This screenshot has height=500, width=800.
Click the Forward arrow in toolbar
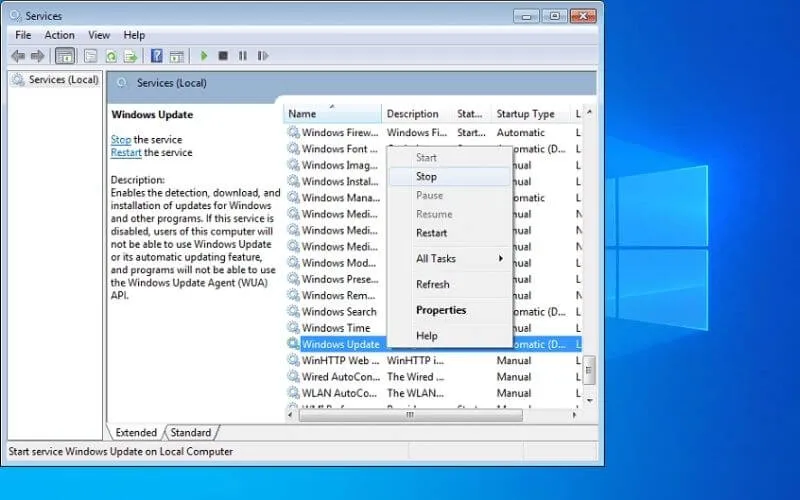37,56
